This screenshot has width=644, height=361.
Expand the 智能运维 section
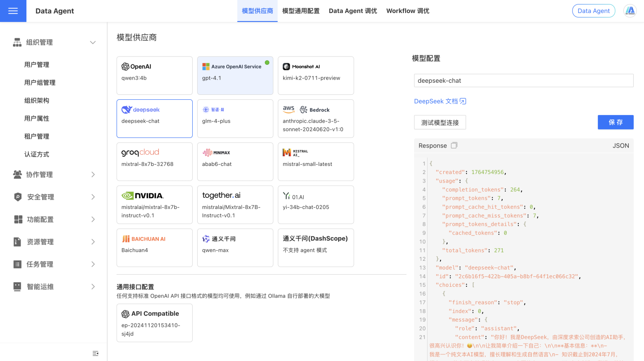[93, 286]
